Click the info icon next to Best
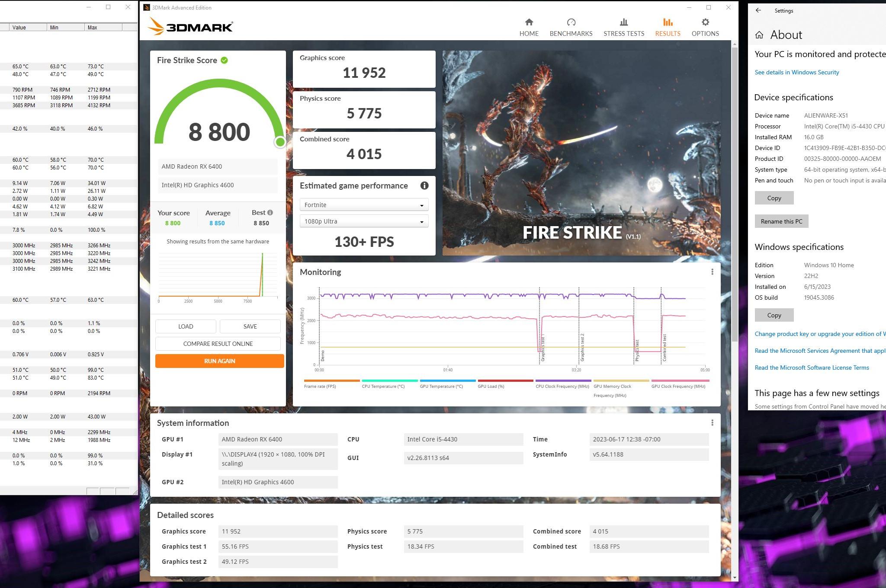The height and width of the screenshot is (588, 886). pos(270,212)
